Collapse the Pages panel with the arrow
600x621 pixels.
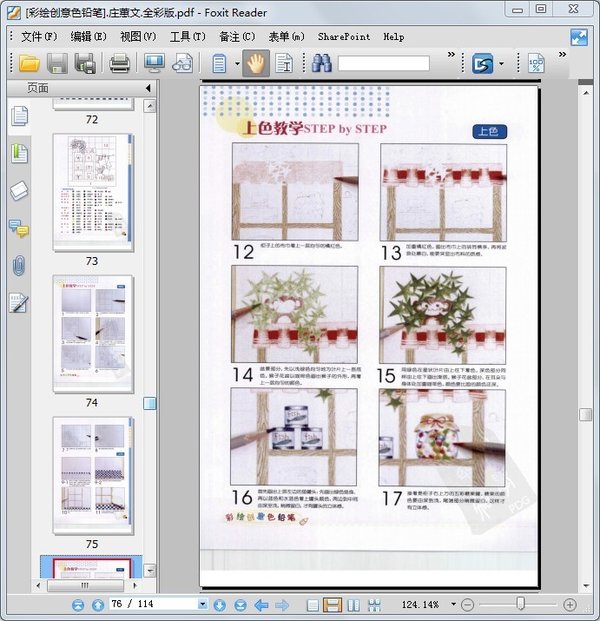tap(148, 88)
